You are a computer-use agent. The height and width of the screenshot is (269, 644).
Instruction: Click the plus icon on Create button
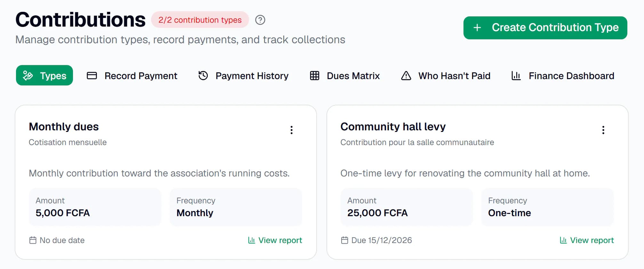click(477, 28)
